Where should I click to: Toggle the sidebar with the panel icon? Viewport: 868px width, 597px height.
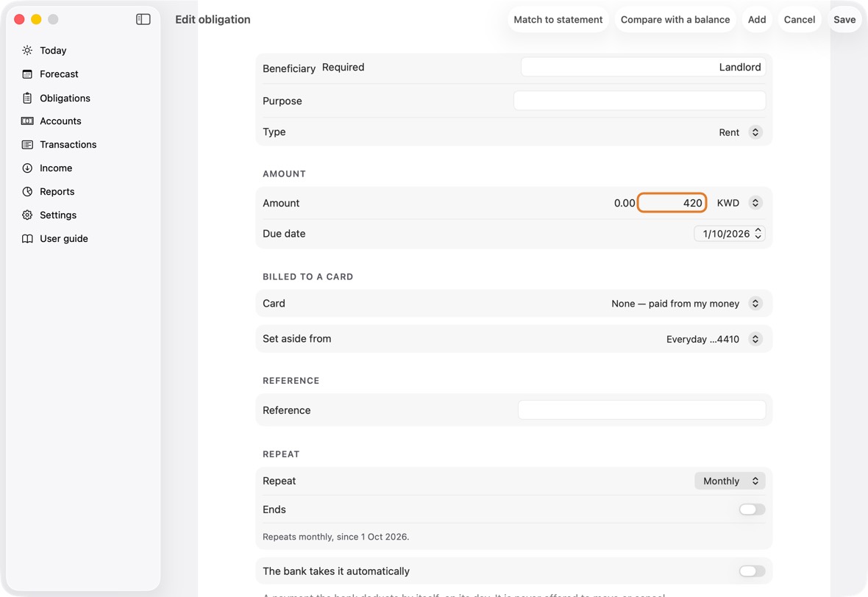[x=143, y=19]
